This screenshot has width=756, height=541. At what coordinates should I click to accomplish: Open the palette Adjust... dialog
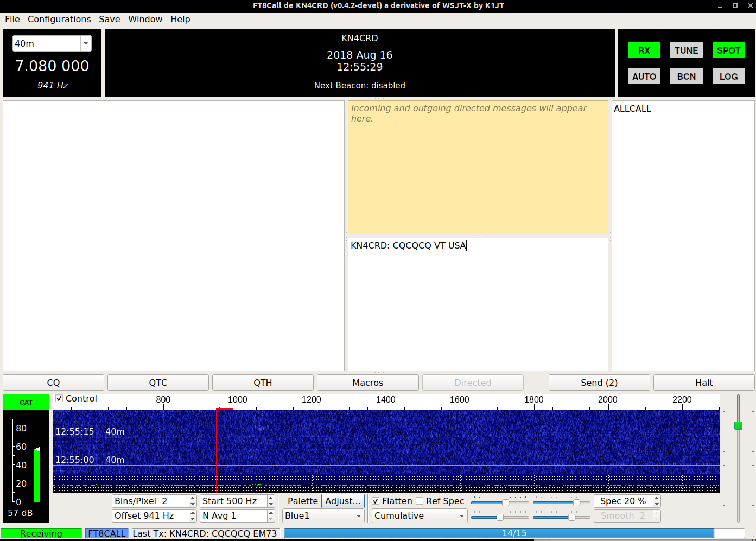pyautogui.click(x=342, y=501)
